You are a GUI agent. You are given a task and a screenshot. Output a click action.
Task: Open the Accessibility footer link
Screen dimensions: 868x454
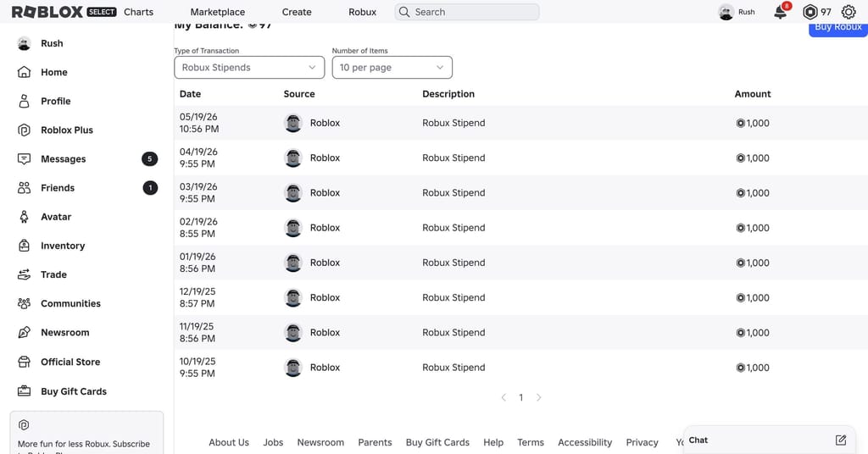click(x=585, y=442)
